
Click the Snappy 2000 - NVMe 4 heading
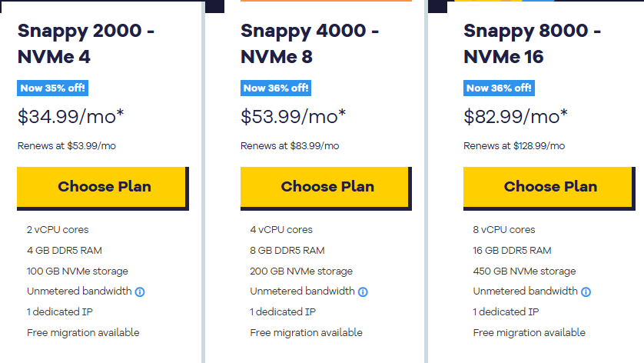(x=85, y=44)
